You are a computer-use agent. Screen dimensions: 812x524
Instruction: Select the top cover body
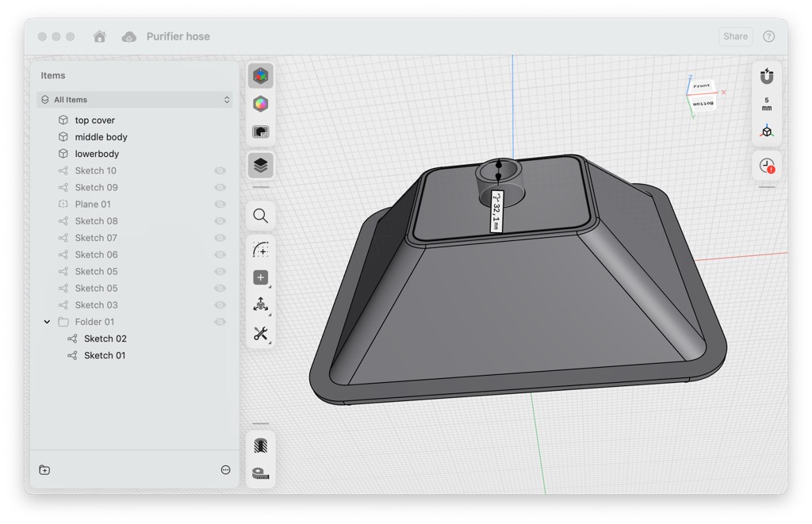pos(94,120)
